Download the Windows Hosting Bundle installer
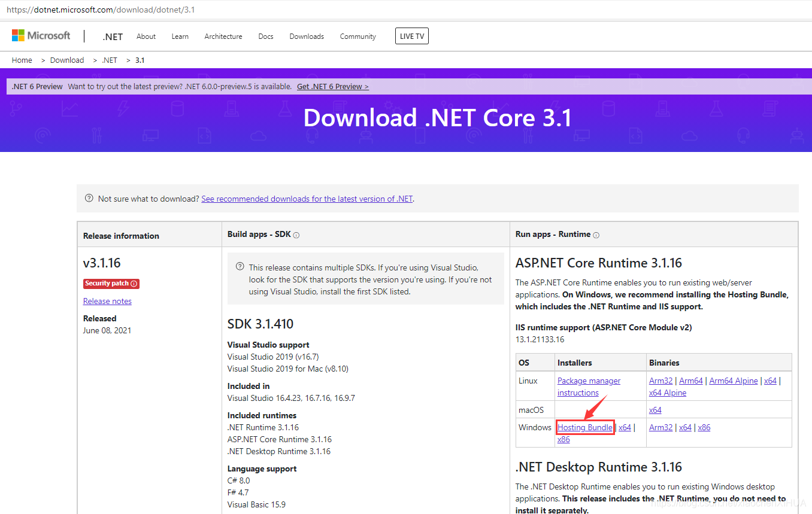 [x=585, y=427]
